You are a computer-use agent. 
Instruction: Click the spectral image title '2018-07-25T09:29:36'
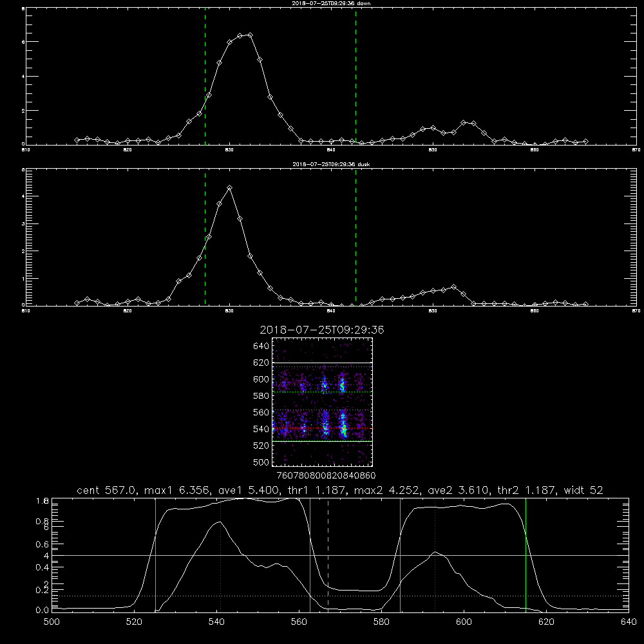coord(322,330)
